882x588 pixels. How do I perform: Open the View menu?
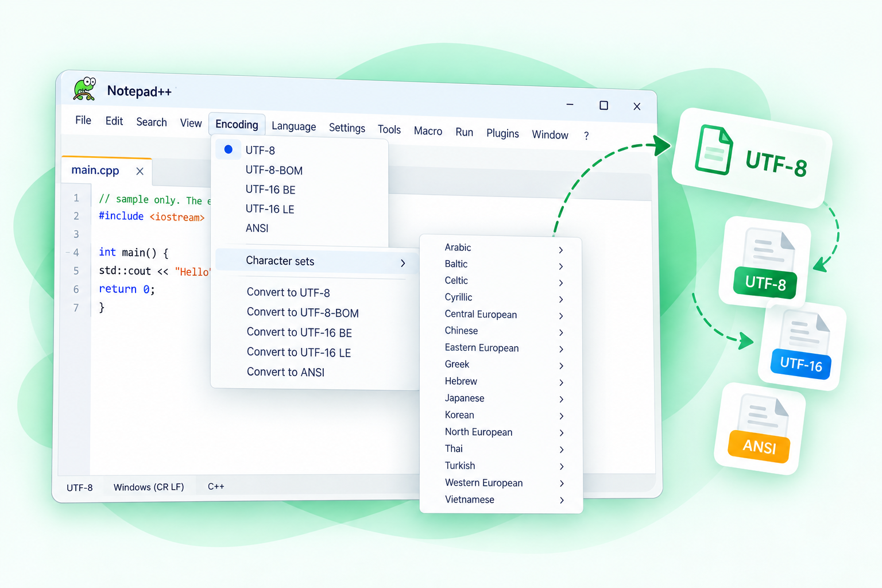click(x=191, y=123)
